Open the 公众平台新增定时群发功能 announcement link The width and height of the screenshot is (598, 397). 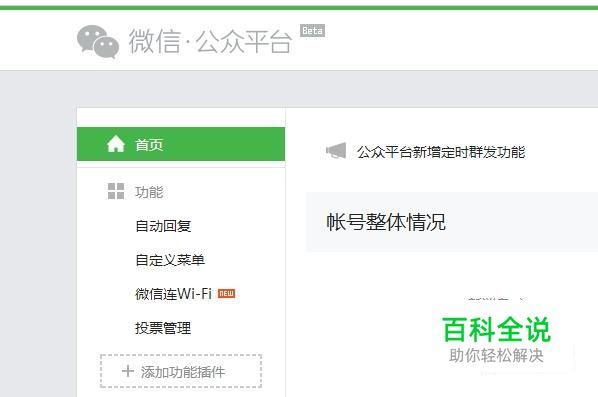441,152
